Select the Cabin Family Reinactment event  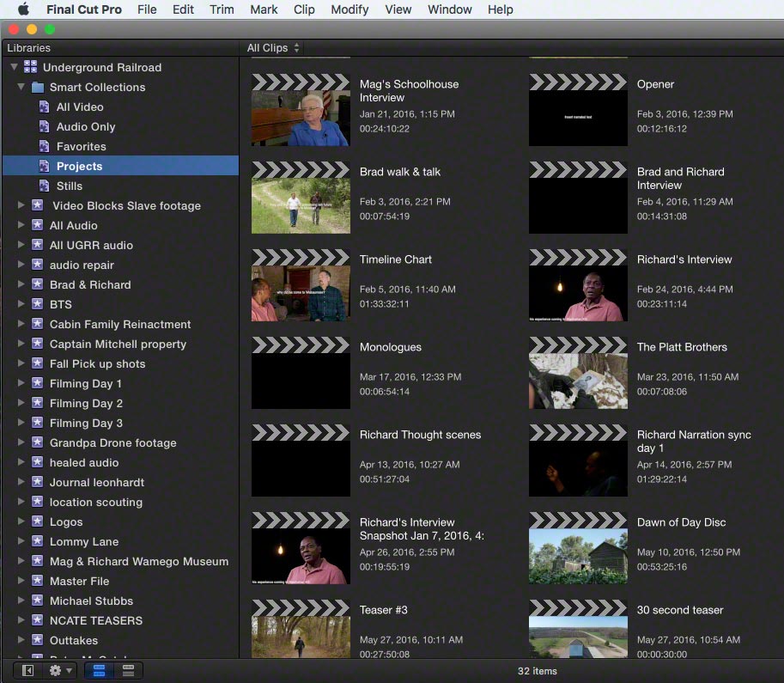coord(120,324)
